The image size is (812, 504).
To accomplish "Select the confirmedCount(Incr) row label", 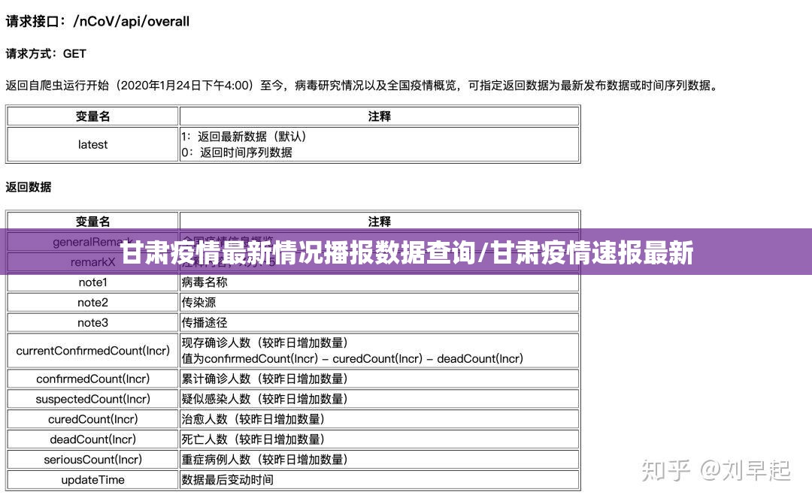I will point(92,379).
